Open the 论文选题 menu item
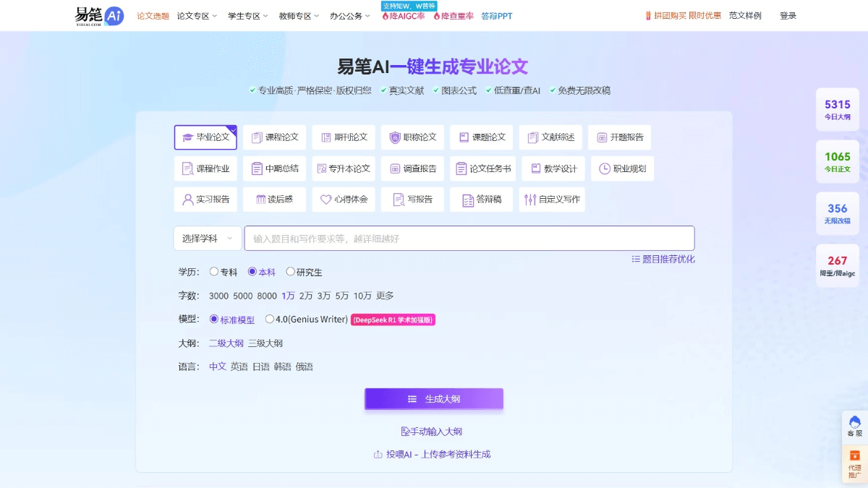The width and height of the screenshot is (868, 488). (153, 15)
